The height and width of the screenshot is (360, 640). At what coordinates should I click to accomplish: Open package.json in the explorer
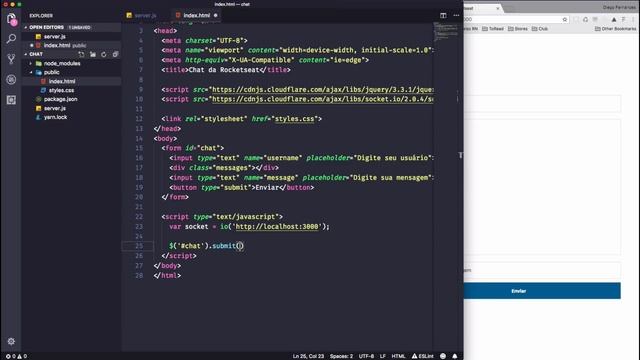click(x=60, y=99)
